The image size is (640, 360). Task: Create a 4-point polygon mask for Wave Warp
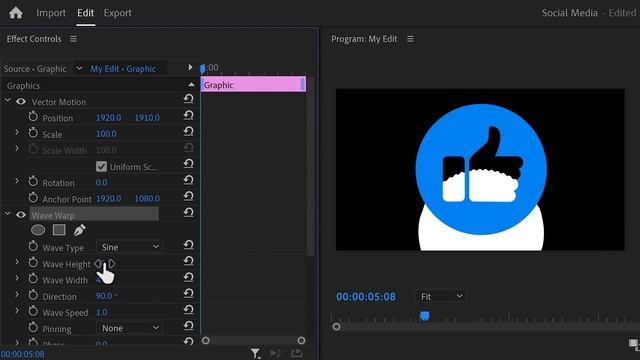point(59,230)
